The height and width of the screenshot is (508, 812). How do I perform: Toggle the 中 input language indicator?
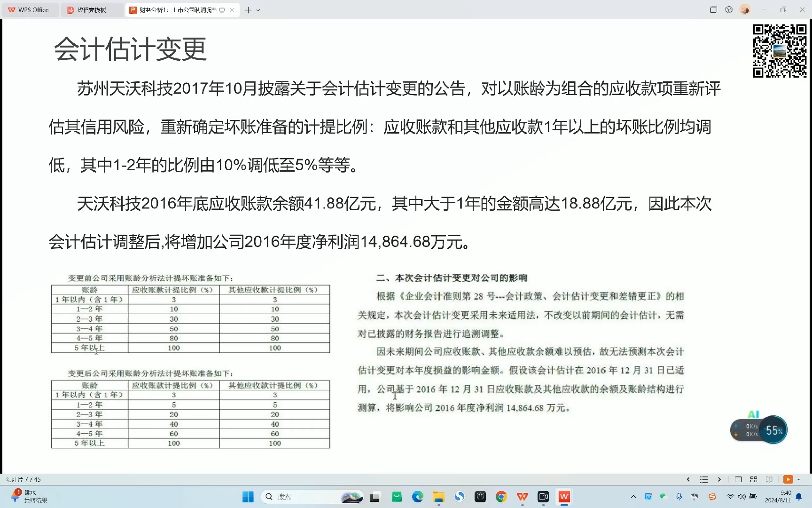(x=695, y=496)
